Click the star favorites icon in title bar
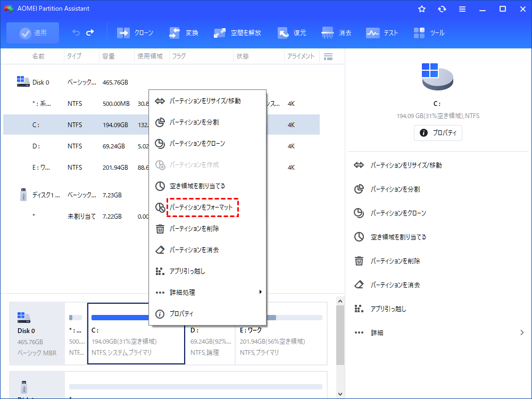This screenshot has width=532, height=399. [422, 9]
